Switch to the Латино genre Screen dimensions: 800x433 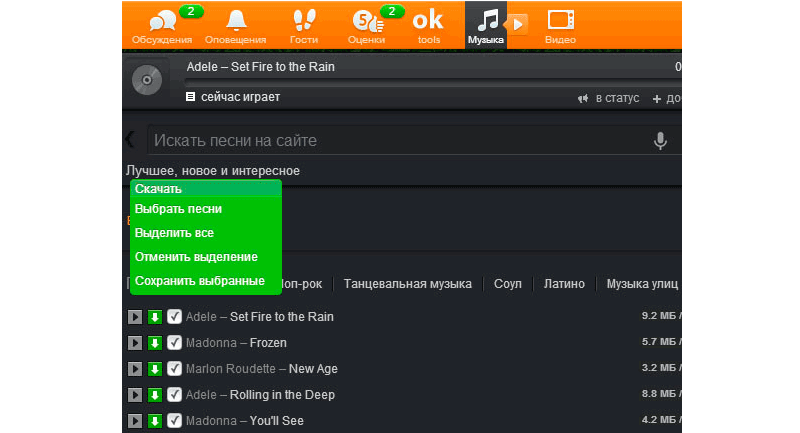point(564,284)
